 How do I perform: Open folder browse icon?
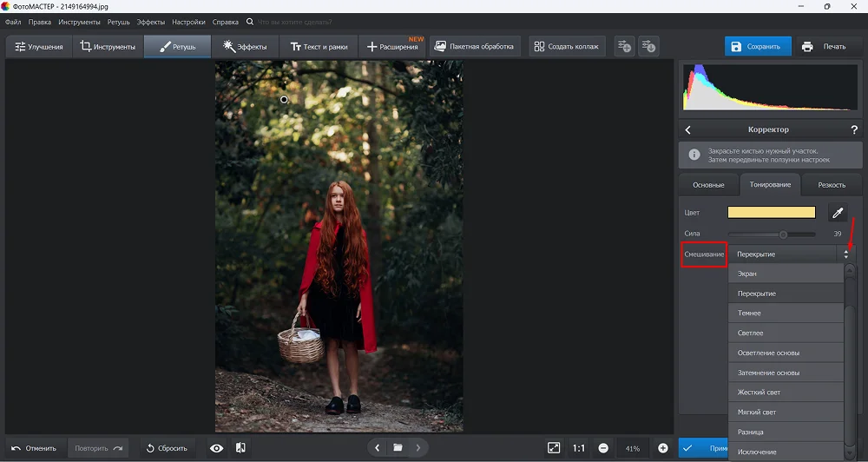398,447
